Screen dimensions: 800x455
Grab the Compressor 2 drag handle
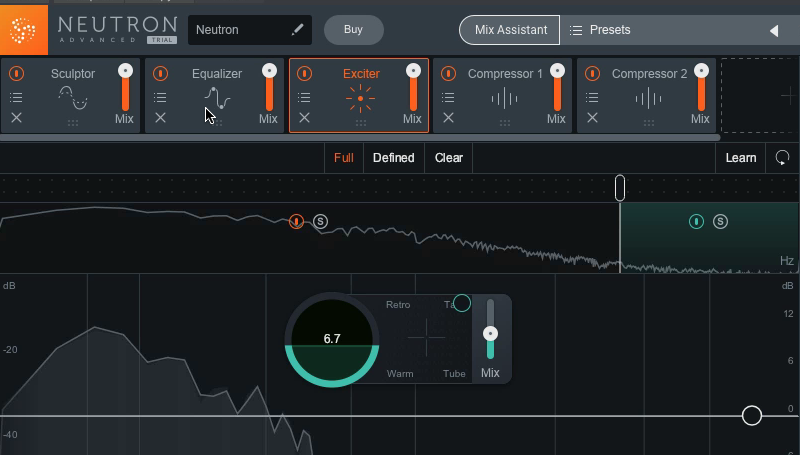click(648, 123)
